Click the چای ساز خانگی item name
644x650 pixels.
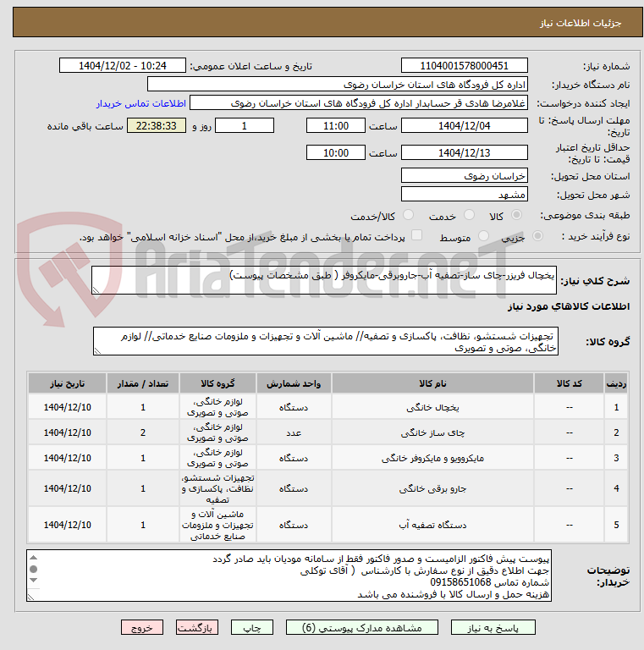pos(432,432)
